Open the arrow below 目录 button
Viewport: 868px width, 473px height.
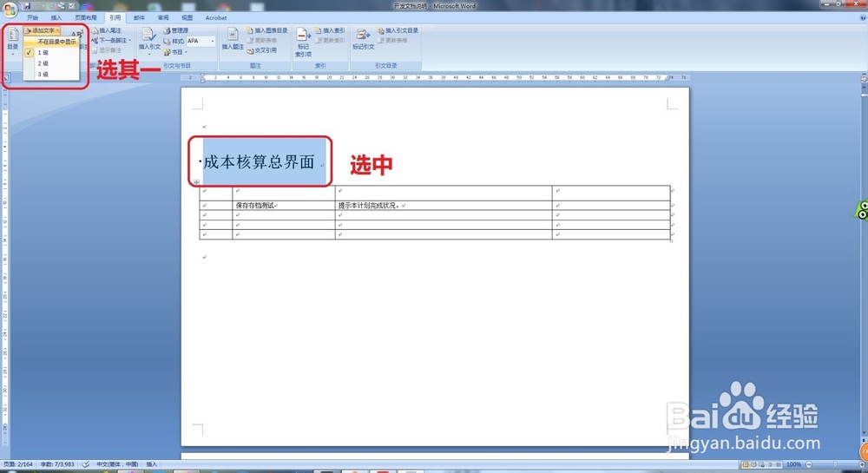click(x=13, y=54)
